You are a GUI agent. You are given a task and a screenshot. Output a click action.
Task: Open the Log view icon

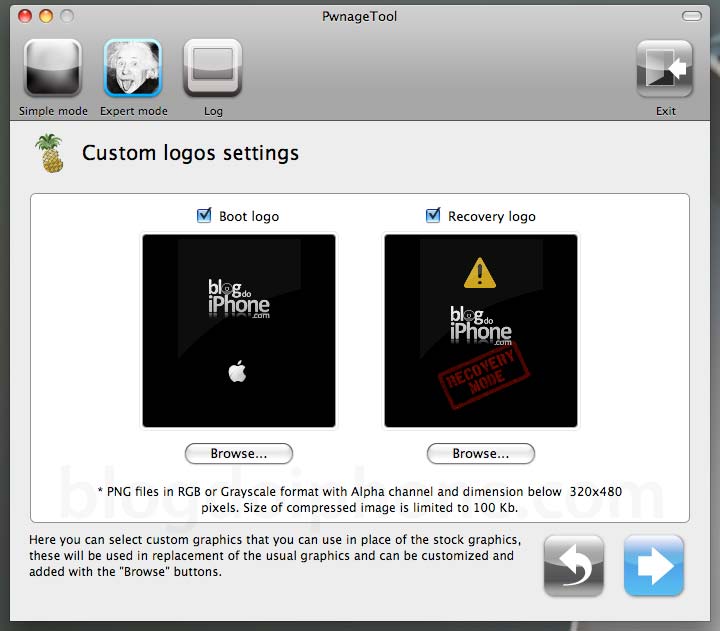pos(213,68)
